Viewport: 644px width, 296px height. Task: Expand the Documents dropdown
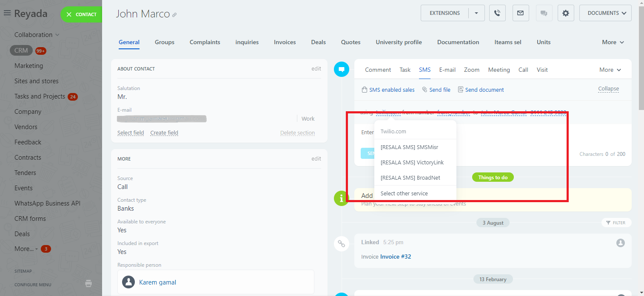[x=605, y=13]
